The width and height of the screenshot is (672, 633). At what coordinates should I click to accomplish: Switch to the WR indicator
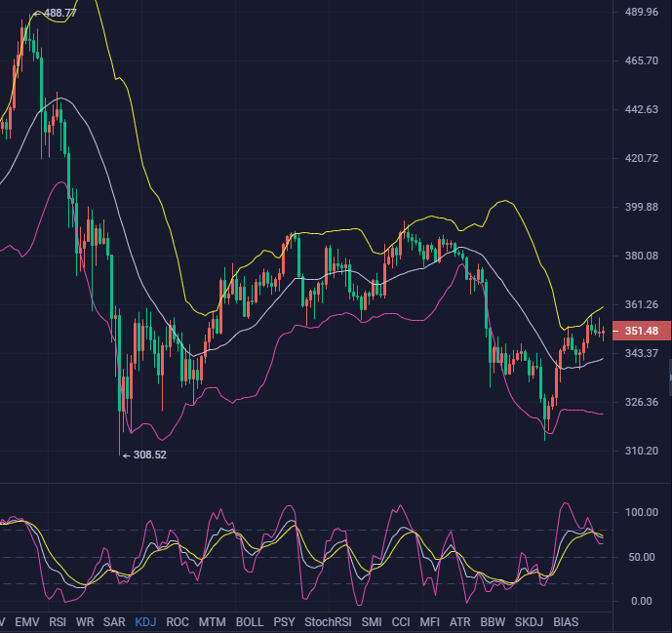(x=85, y=622)
